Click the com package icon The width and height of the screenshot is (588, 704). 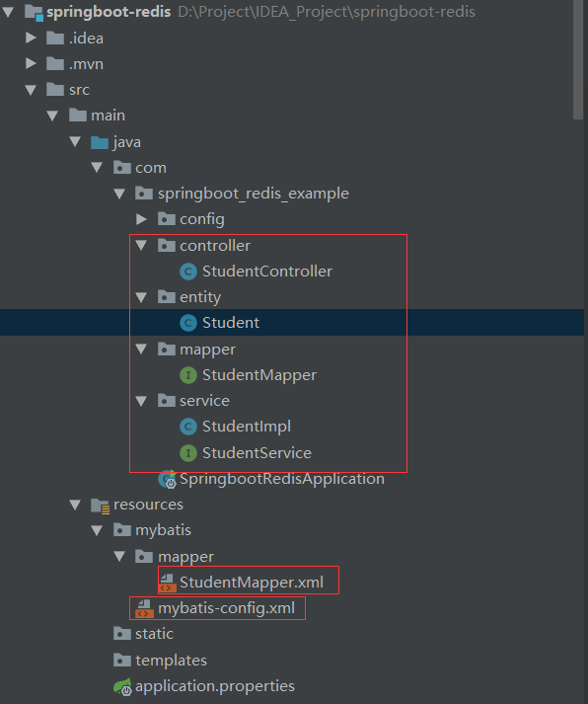point(122,168)
